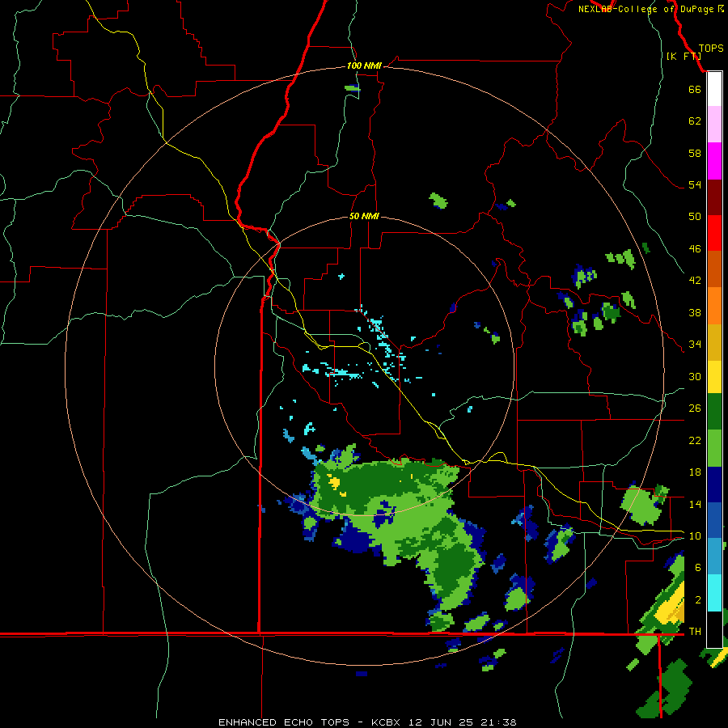The image size is (728, 728).
Task: Click the legend value '66'
Action: point(695,89)
